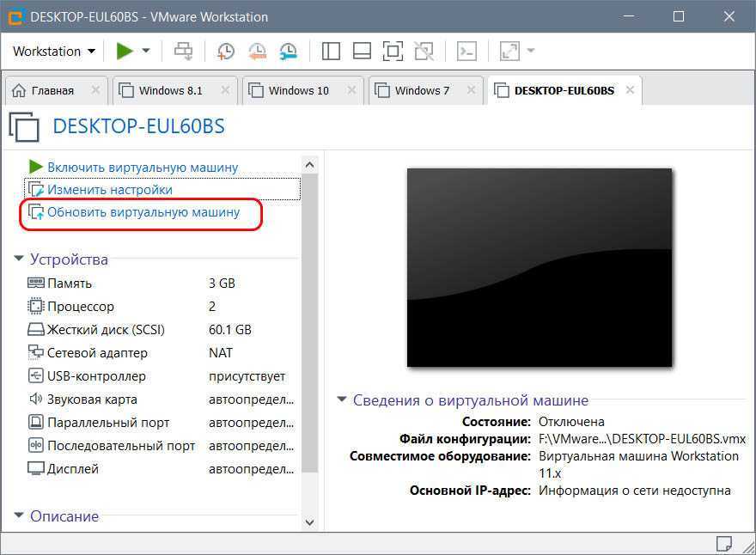This screenshot has width=756, height=555.
Task: Open the power options dropdown arrow
Action: (146, 51)
